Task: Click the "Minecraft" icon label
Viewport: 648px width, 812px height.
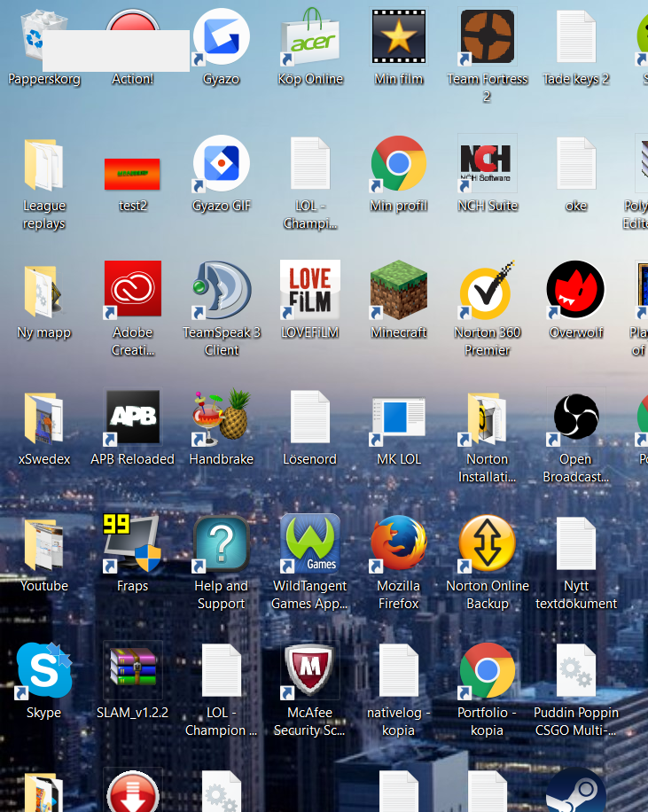Action: 398,332
